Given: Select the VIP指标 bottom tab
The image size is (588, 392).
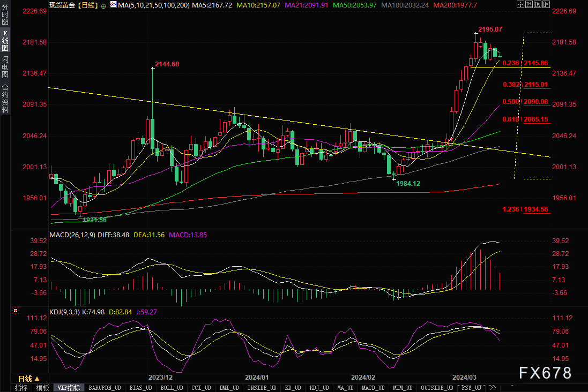Looking at the screenshot, I should point(69,388).
